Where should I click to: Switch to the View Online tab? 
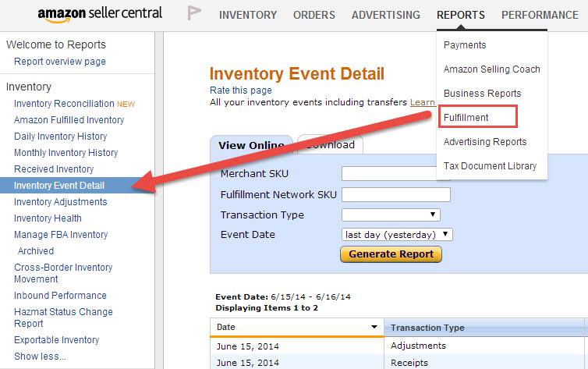coord(251,145)
